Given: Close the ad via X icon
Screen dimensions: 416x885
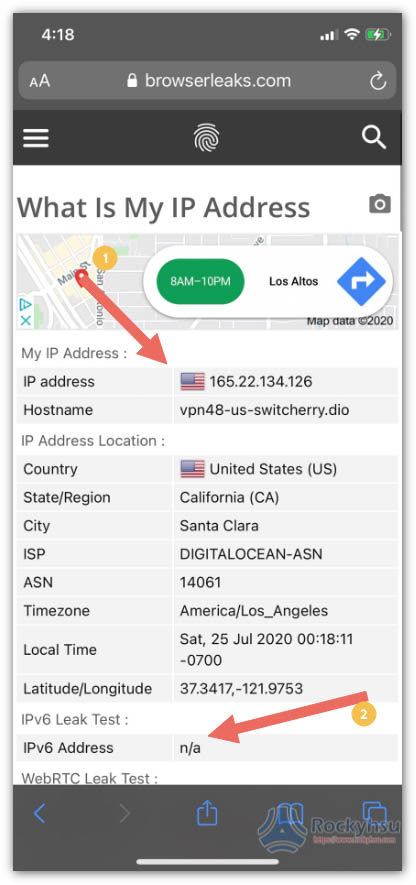Looking at the screenshot, I should click(x=25, y=320).
